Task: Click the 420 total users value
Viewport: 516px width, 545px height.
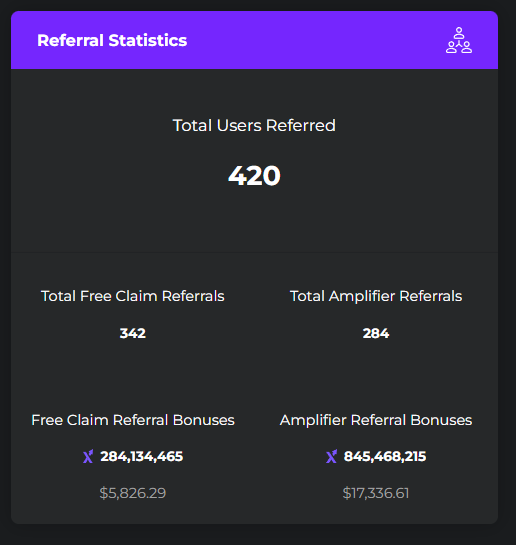Action: [x=254, y=176]
